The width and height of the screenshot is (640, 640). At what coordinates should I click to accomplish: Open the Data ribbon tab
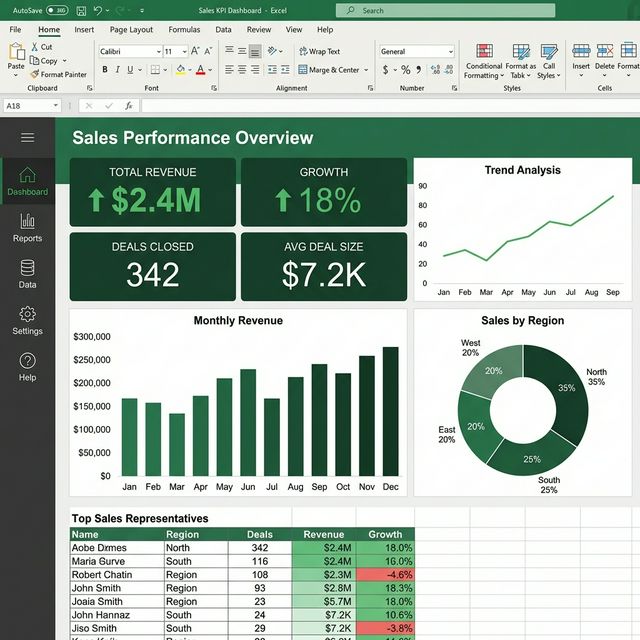[x=223, y=29]
